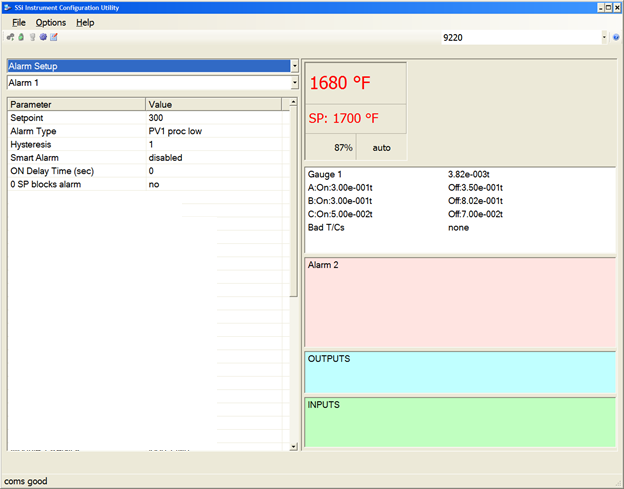Viewport: 624px width, 489px height.
Task: Click the notepad edit toolbar icon
Action: click(54, 37)
